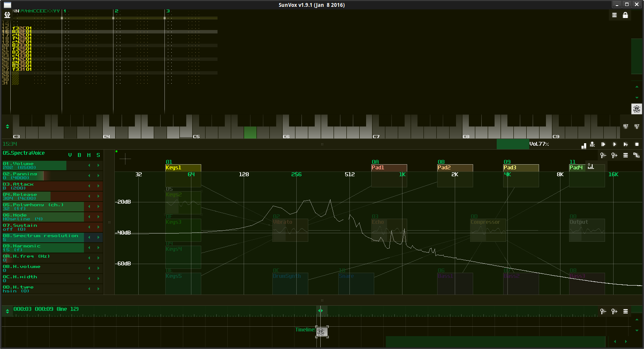Stop playback
The height and width of the screenshot is (349, 644).
point(637,144)
